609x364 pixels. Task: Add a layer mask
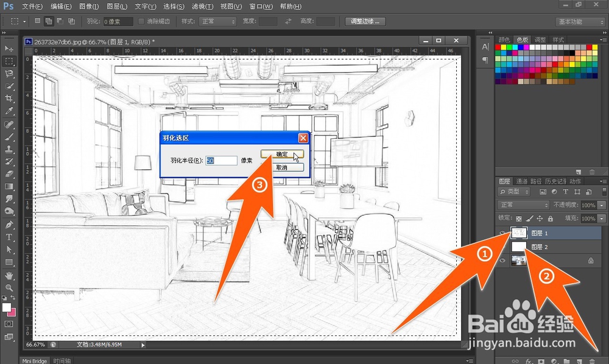[541, 361]
